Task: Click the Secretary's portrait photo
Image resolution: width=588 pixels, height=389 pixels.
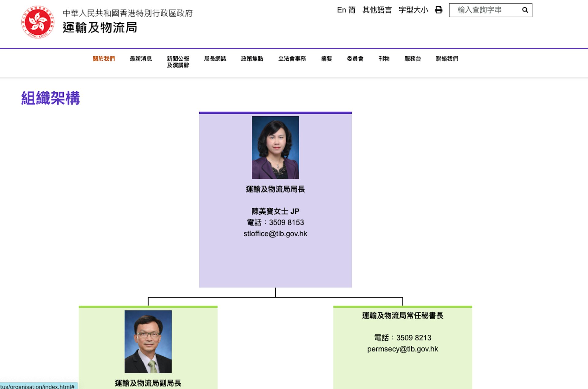Action: point(275,147)
